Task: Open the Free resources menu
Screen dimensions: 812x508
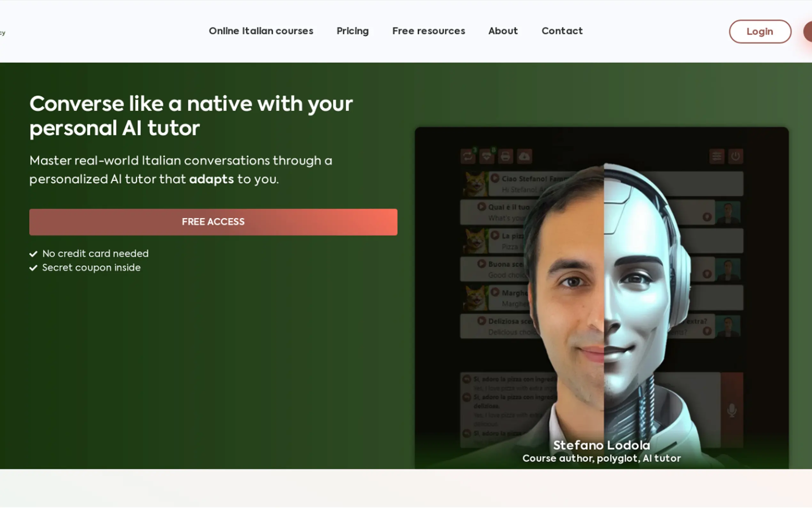Action: (429, 31)
